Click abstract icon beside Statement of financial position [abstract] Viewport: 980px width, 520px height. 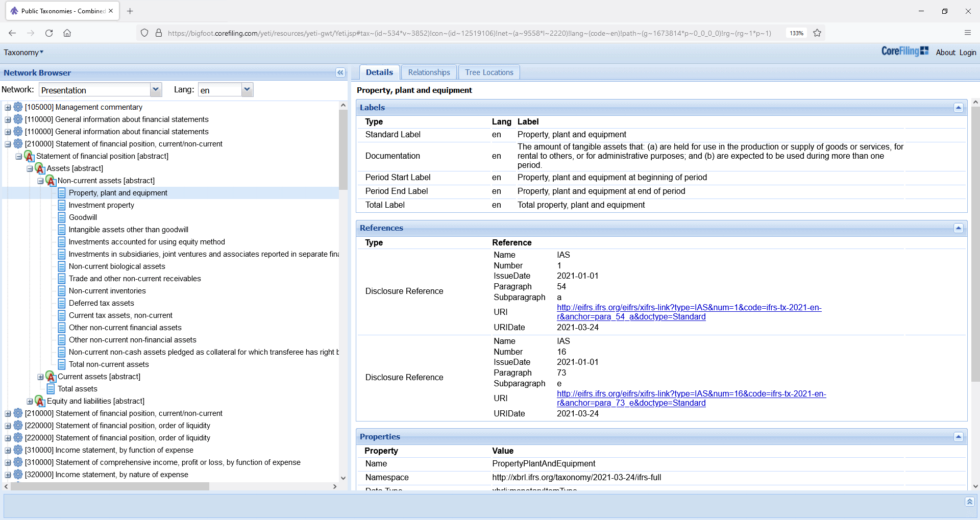click(x=29, y=156)
